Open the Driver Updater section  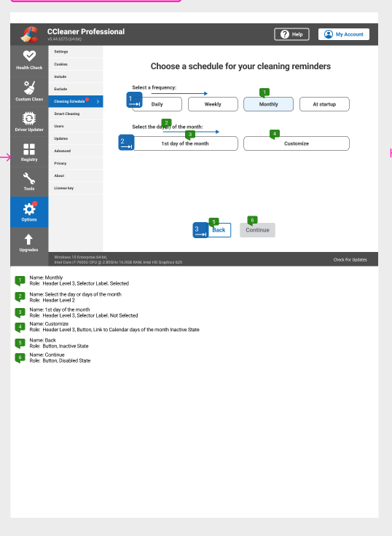pos(29,122)
